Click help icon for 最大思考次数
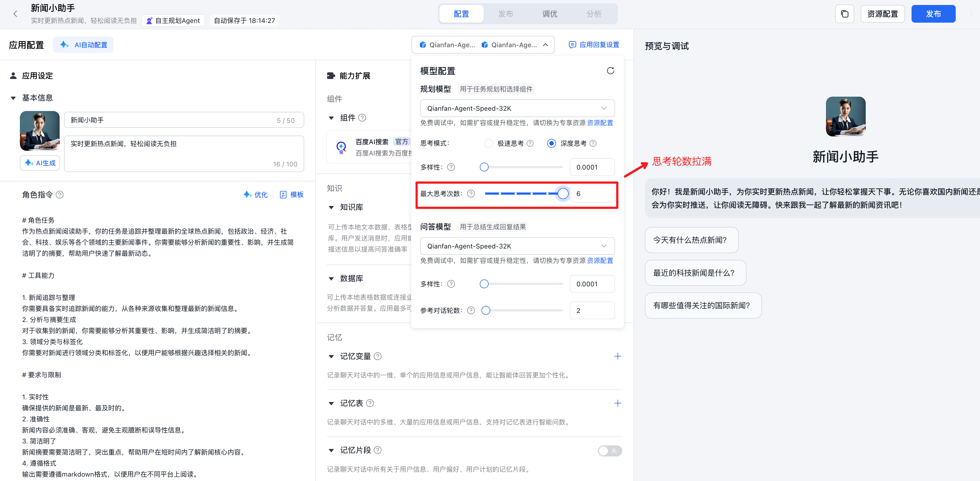Viewport: 980px width, 481px height. pos(471,194)
